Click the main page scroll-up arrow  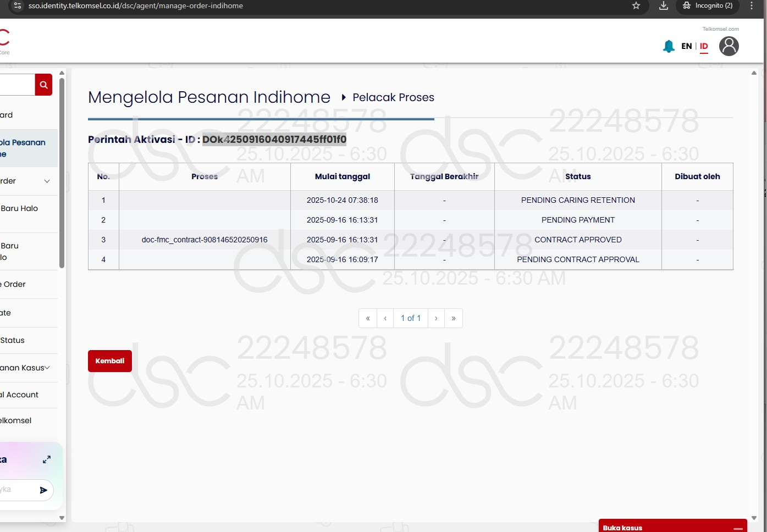pyautogui.click(x=754, y=73)
